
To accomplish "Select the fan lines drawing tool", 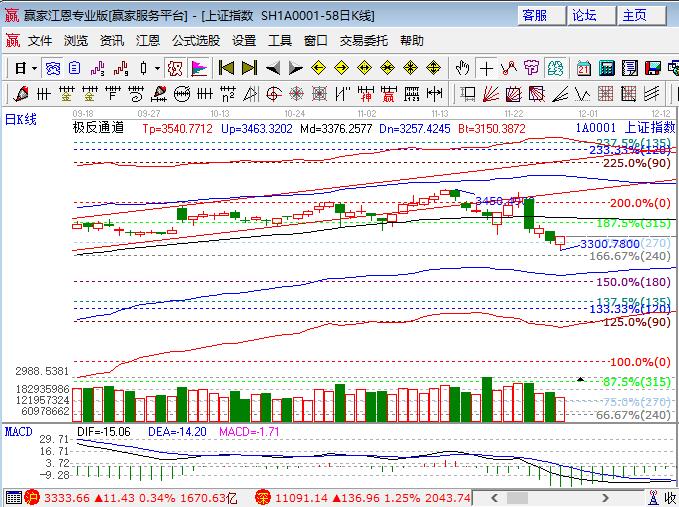I will point(489,93).
